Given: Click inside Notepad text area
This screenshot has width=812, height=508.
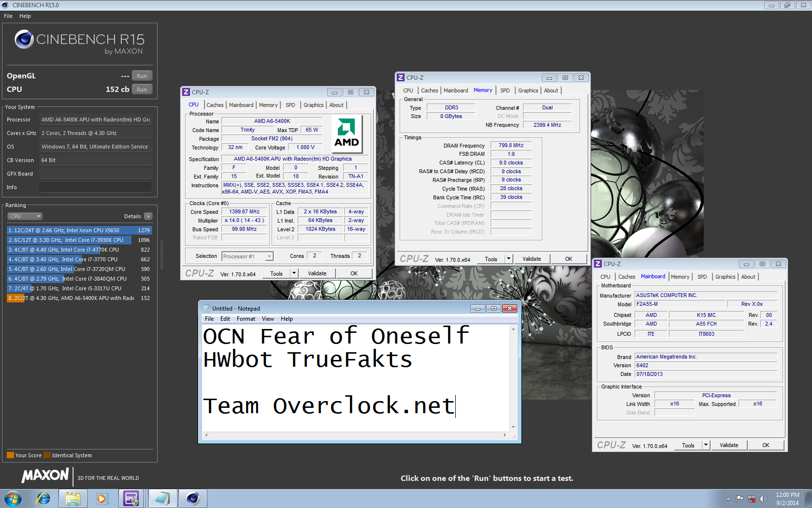Looking at the screenshot, I should tap(356, 377).
